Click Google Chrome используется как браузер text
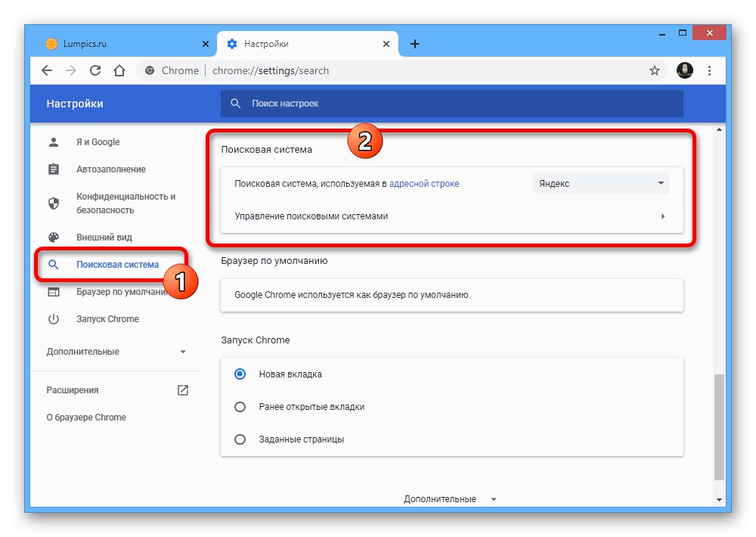This screenshot has width=756, height=537. (x=351, y=295)
